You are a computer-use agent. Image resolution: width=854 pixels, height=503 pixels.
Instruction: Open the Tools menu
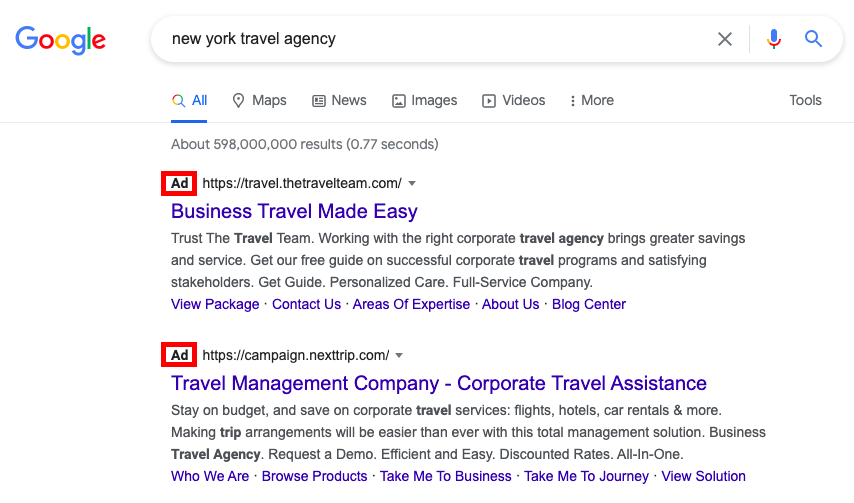806,100
